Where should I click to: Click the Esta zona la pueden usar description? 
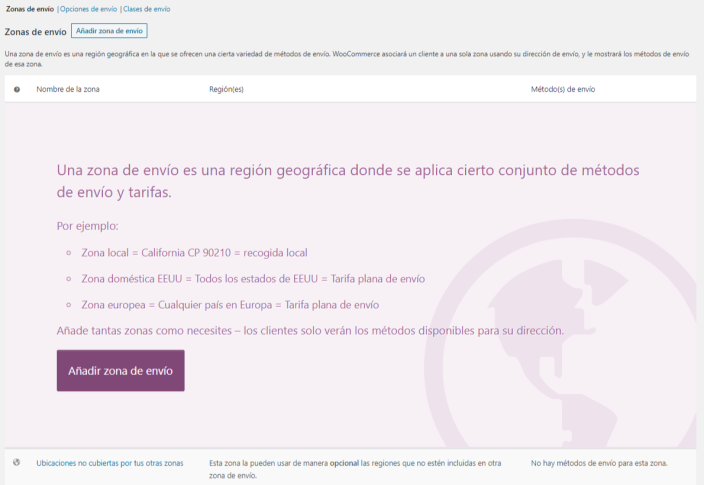pos(355,469)
